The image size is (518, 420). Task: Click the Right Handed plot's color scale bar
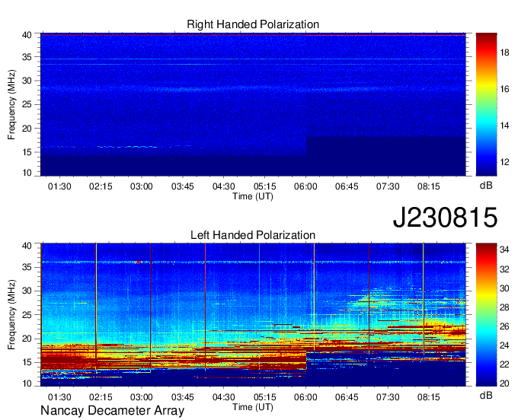[486, 104]
